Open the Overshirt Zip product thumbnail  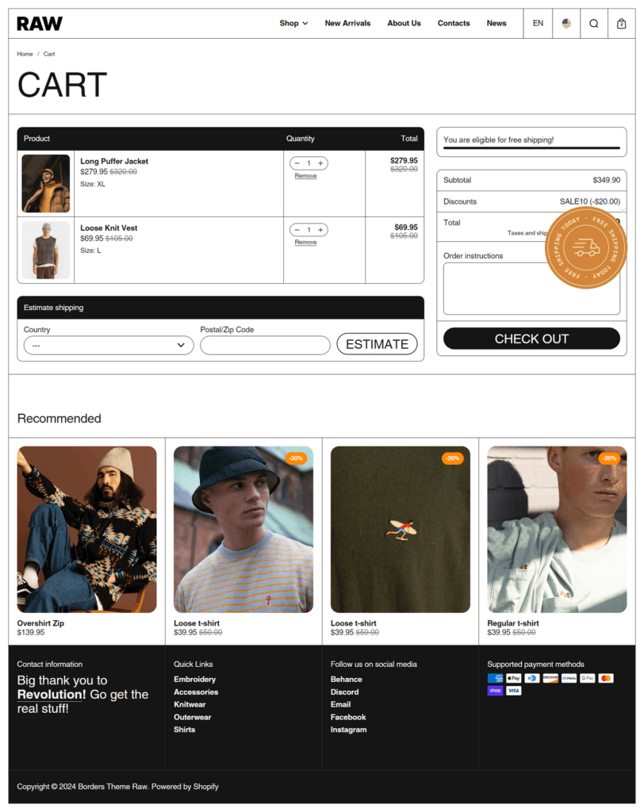click(x=87, y=529)
